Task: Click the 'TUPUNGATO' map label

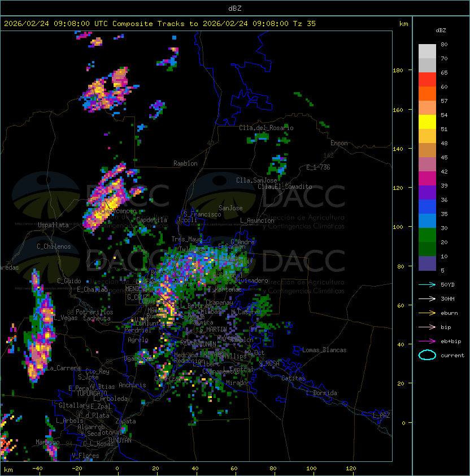Action: 92,393
